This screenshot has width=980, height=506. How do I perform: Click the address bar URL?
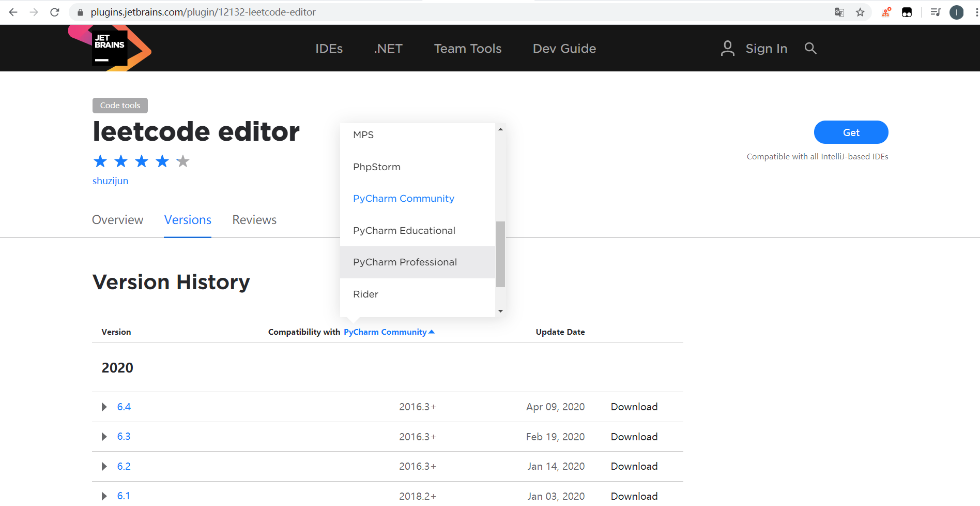pyautogui.click(x=203, y=12)
